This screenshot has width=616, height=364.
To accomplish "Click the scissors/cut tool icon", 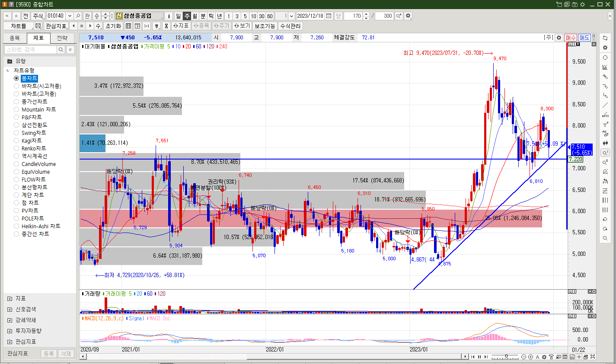I will 166,26.
